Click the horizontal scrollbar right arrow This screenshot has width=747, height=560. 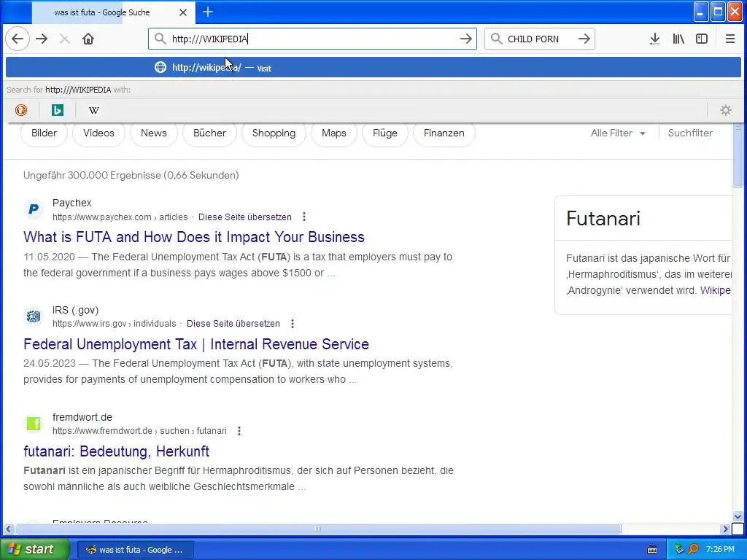tap(725, 529)
